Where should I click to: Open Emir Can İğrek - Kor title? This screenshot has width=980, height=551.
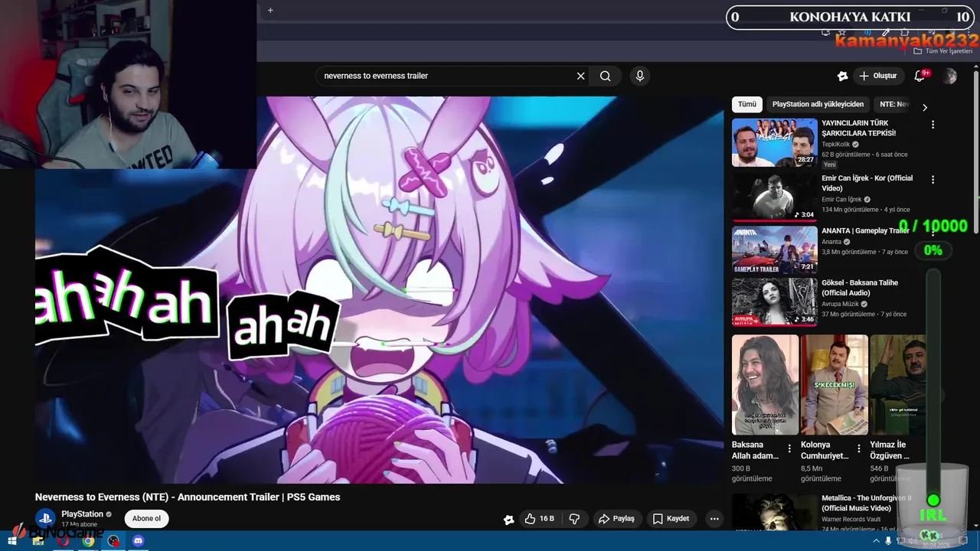tap(867, 183)
